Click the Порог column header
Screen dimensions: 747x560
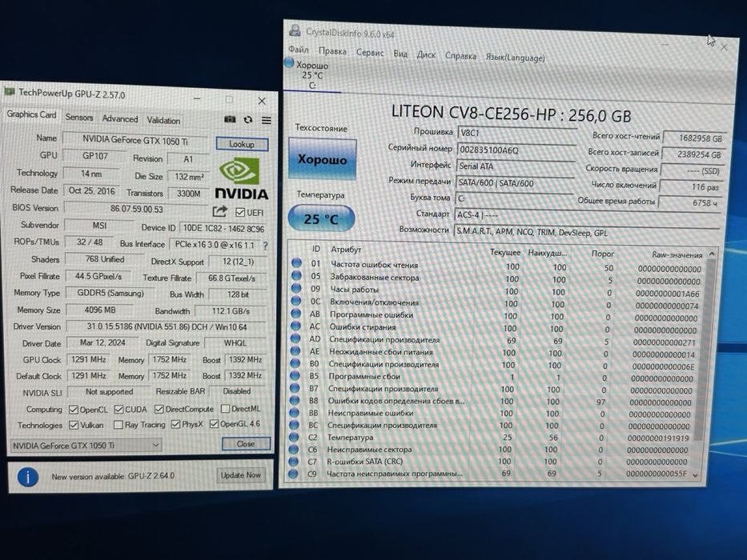click(603, 254)
